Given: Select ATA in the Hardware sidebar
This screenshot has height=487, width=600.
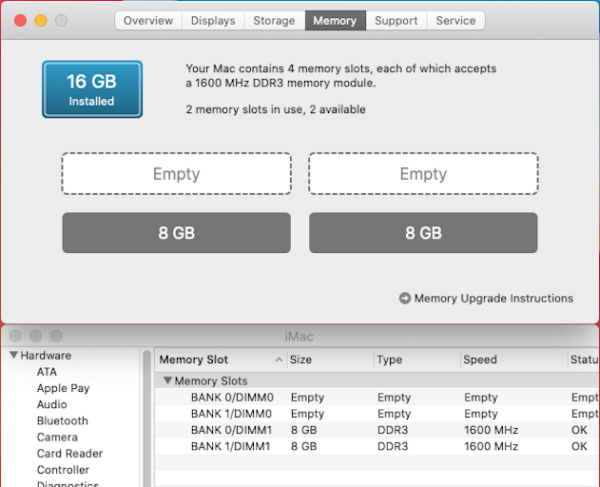Looking at the screenshot, I should point(47,372).
